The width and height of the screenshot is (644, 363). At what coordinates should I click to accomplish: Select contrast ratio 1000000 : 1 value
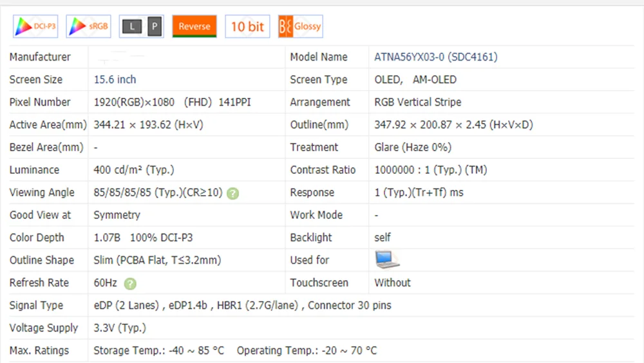click(430, 170)
